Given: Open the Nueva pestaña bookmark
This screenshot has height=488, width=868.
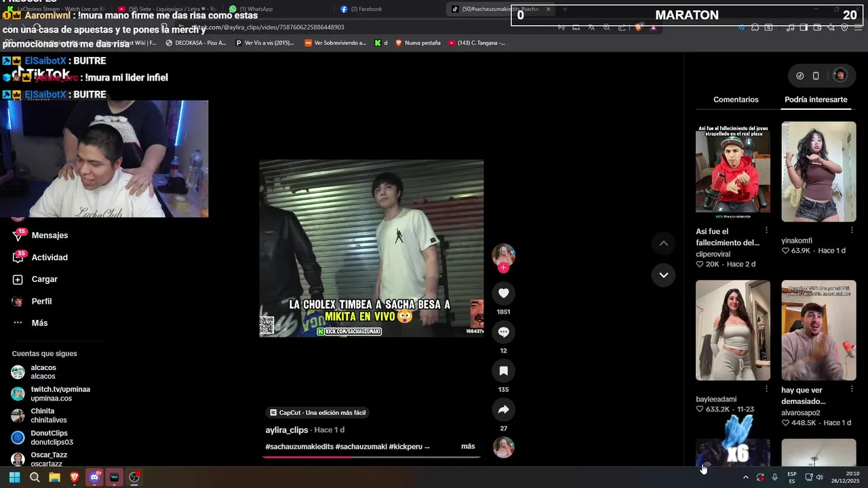Looking at the screenshot, I should (418, 43).
